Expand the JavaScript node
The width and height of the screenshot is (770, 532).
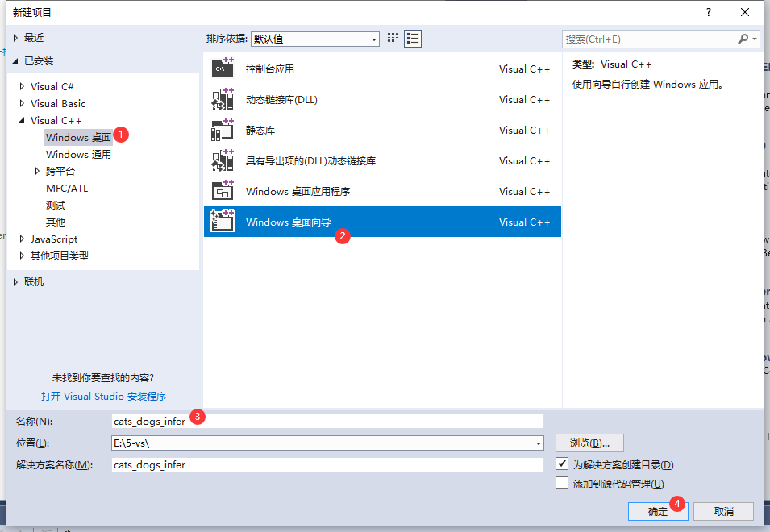[x=22, y=239]
